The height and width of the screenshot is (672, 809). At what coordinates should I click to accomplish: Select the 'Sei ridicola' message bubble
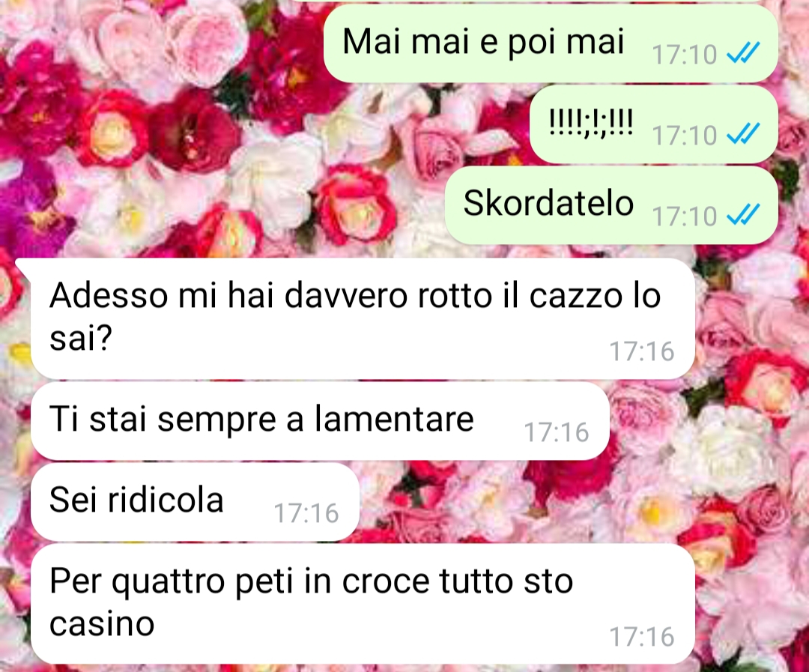point(195,502)
